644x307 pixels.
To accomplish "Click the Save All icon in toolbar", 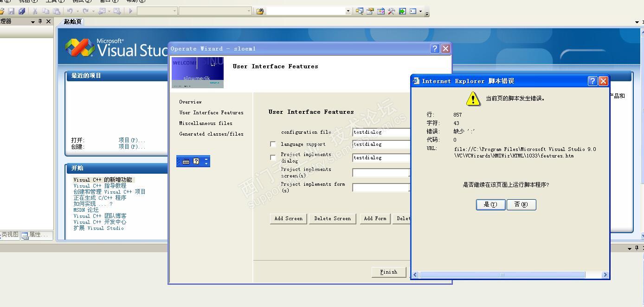I will tap(21, 11).
